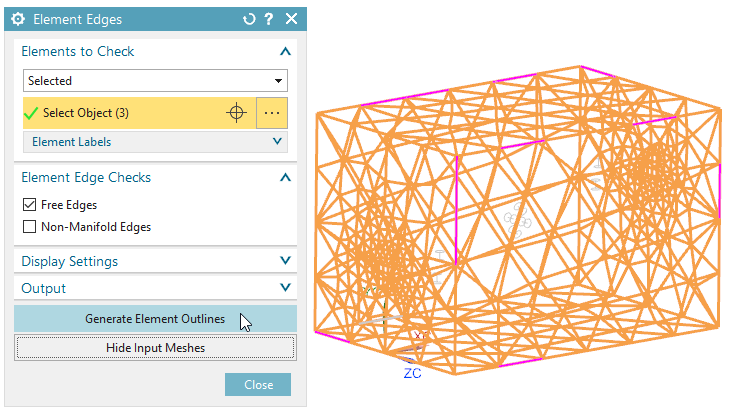Viewport: 735px width, 412px height.
Task: Open the three-dots selection options button
Action: pos(272,113)
